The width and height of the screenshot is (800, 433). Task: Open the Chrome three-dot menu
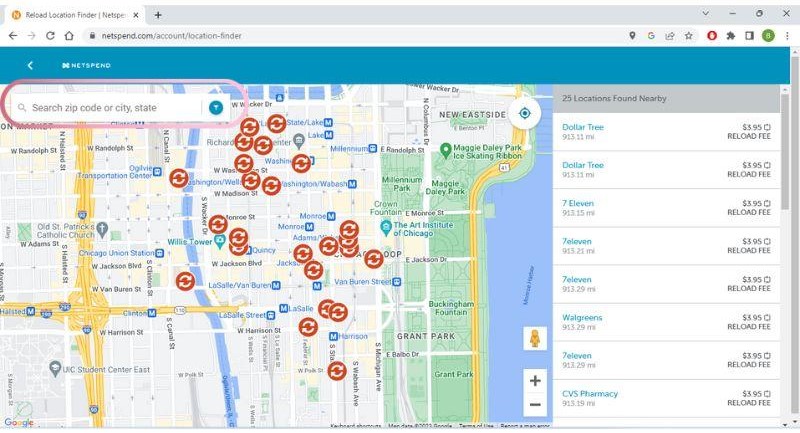tap(787, 36)
